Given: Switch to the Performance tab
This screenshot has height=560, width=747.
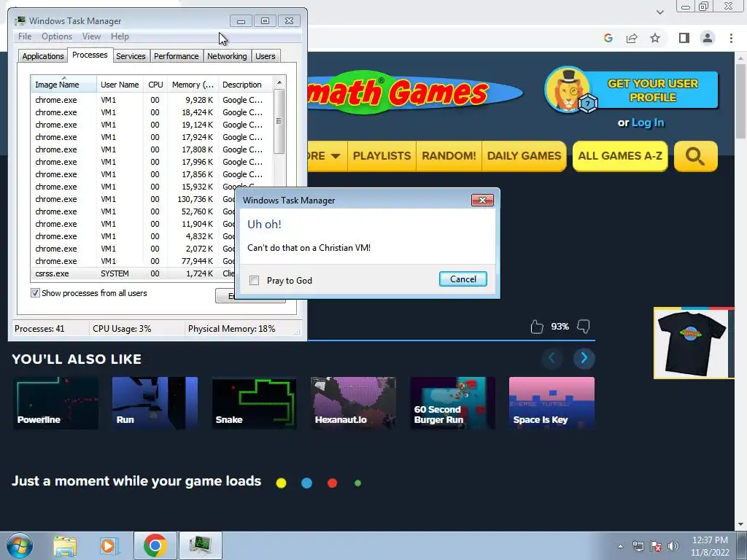Looking at the screenshot, I should pyautogui.click(x=177, y=56).
